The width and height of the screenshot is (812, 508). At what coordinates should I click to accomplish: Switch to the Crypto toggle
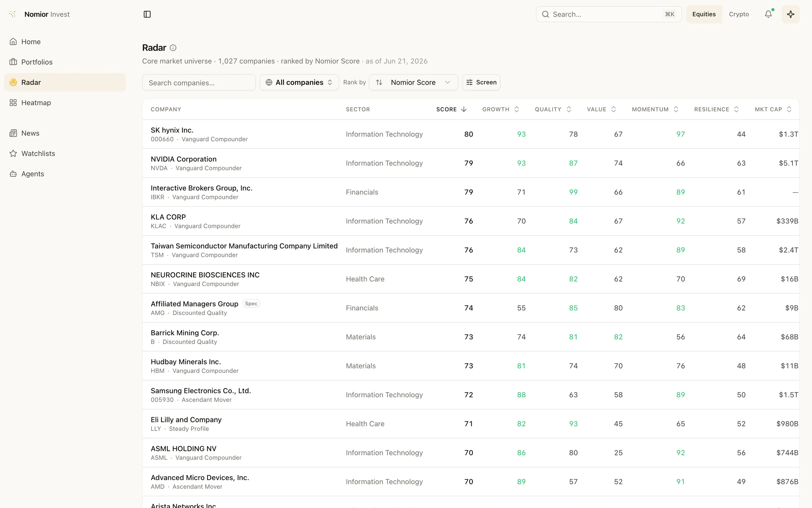click(739, 14)
